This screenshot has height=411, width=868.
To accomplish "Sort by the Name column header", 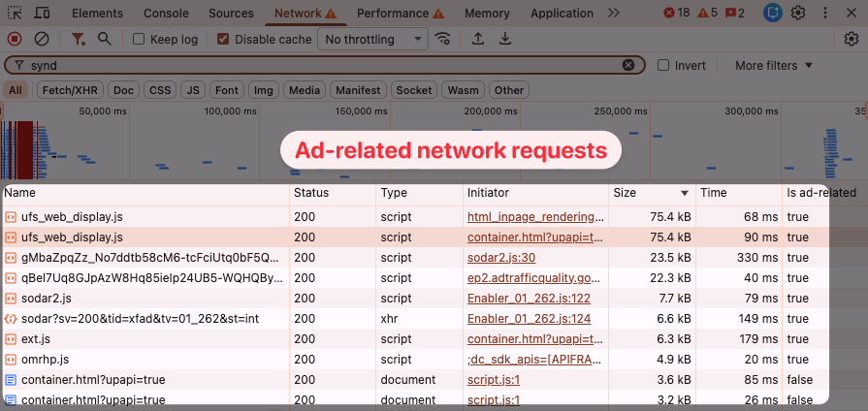I will [x=145, y=193].
